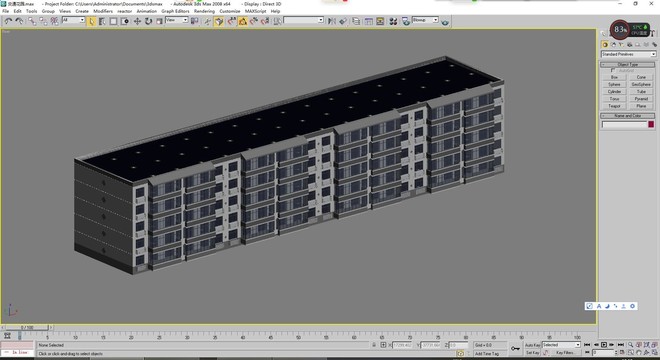The image size is (660, 360).
Task: Open the View reference coordinate dropdown
Action: click(x=176, y=20)
